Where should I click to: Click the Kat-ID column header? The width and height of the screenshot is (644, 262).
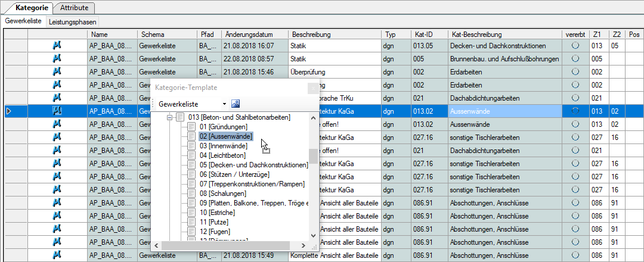pos(429,35)
